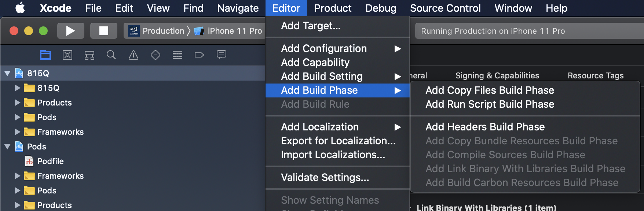Expand the Products folder under 815Q
Image resolution: width=644 pixels, height=211 pixels.
pyautogui.click(x=17, y=103)
